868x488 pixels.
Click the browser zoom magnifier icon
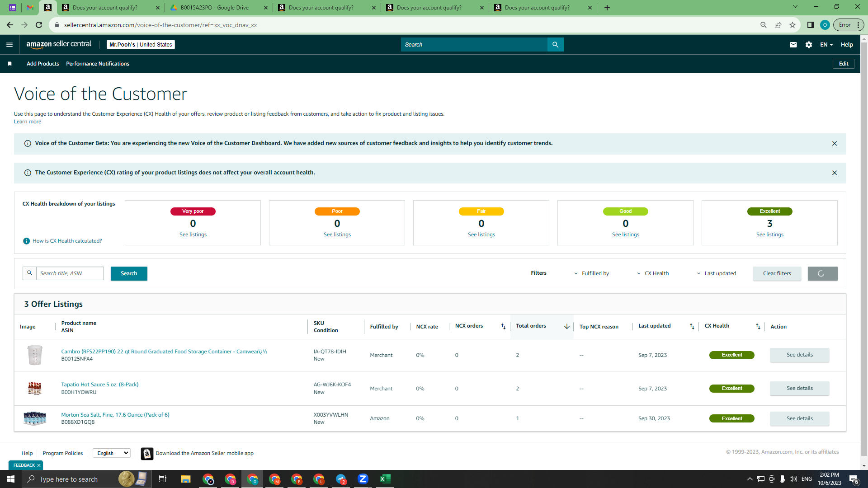[x=764, y=25]
